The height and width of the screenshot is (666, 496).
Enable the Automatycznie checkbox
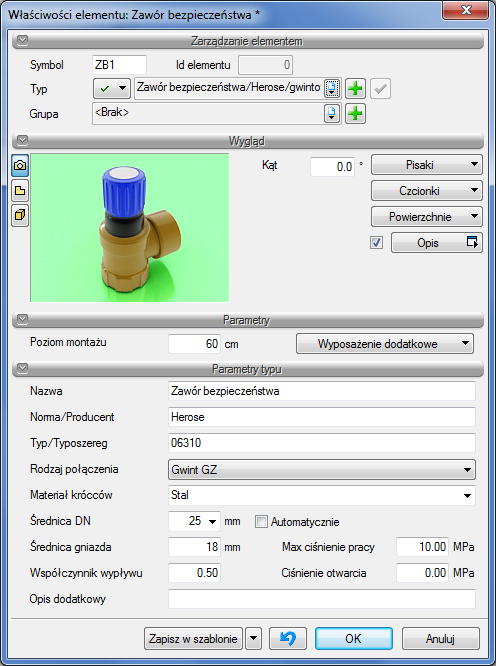261,522
